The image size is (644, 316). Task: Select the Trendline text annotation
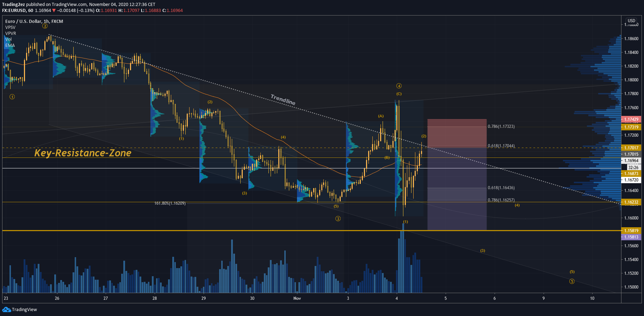click(283, 100)
